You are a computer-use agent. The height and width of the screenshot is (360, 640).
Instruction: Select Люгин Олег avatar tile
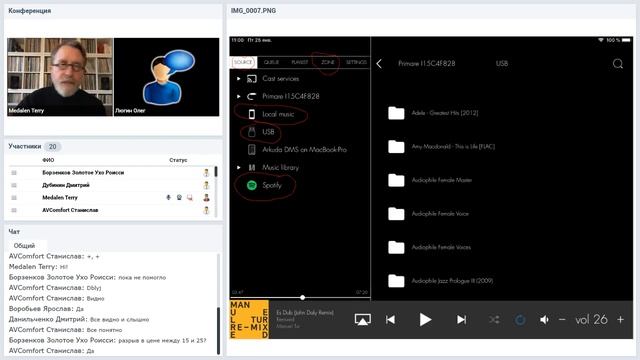[x=167, y=77]
